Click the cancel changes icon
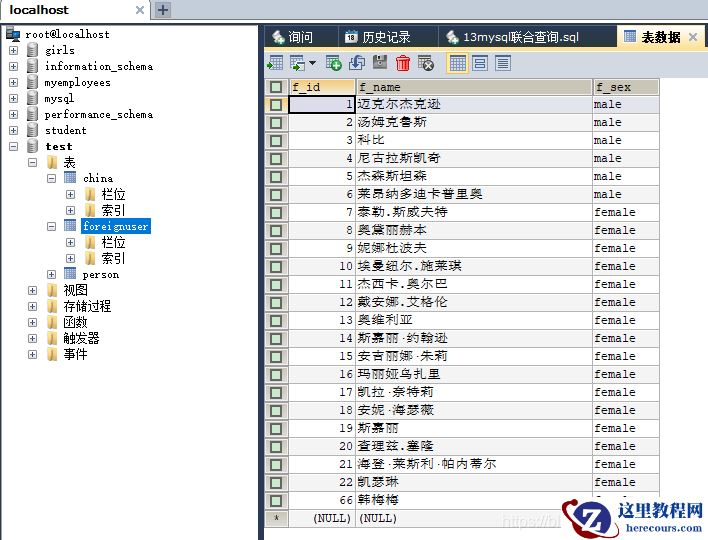This screenshot has width=708, height=540. [426, 63]
